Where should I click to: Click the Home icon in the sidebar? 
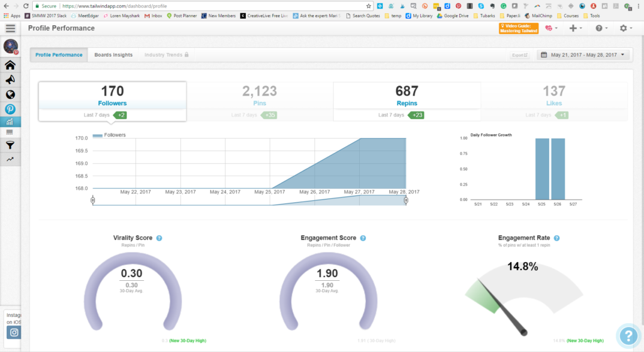point(10,65)
